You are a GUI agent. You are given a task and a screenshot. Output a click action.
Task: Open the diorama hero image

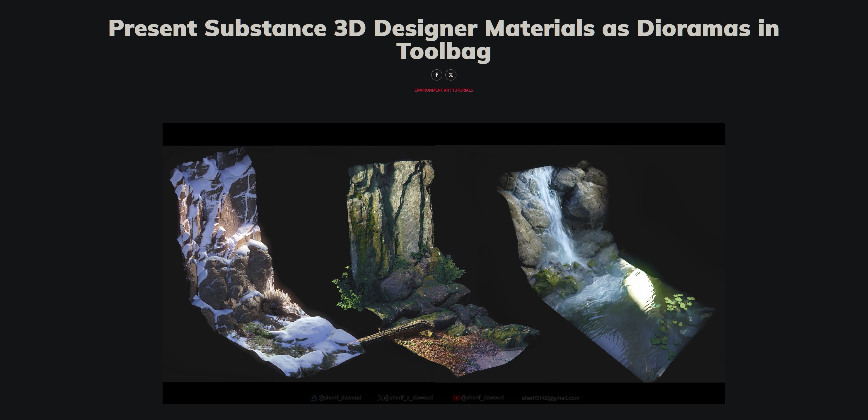(x=444, y=263)
